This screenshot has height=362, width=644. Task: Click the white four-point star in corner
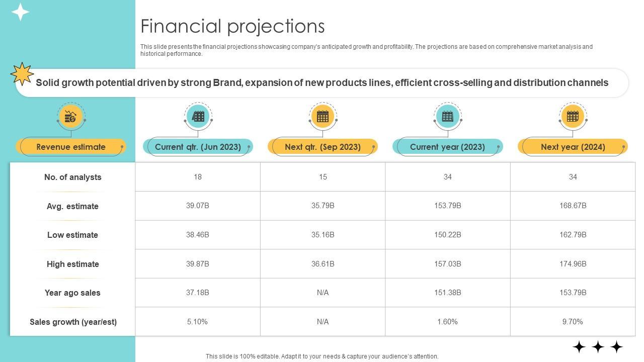click(x=20, y=12)
